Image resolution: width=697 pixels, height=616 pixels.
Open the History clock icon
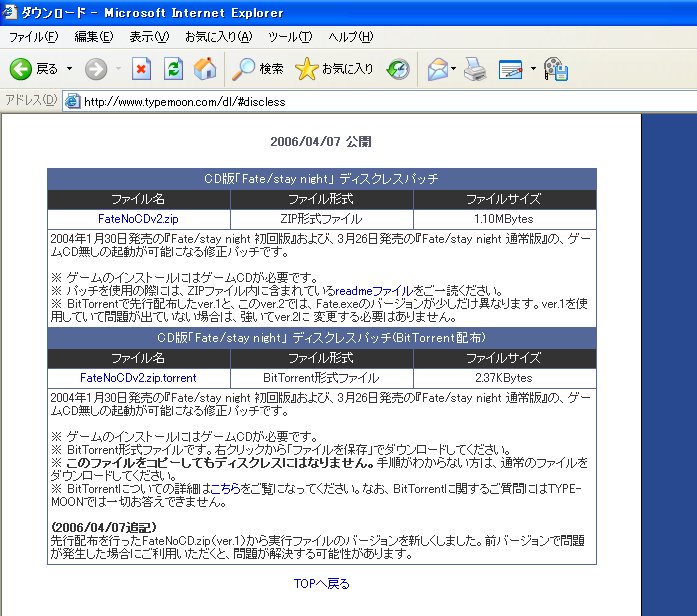click(x=398, y=69)
